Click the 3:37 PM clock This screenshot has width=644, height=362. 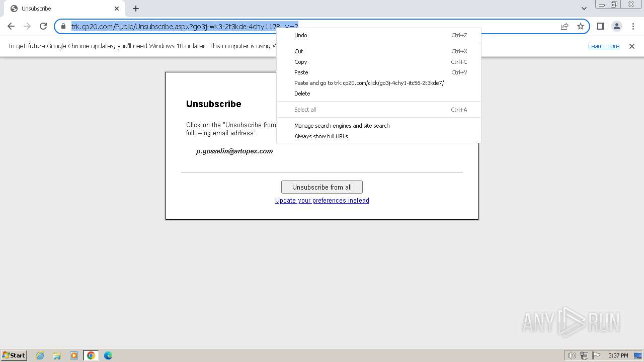point(618,355)
